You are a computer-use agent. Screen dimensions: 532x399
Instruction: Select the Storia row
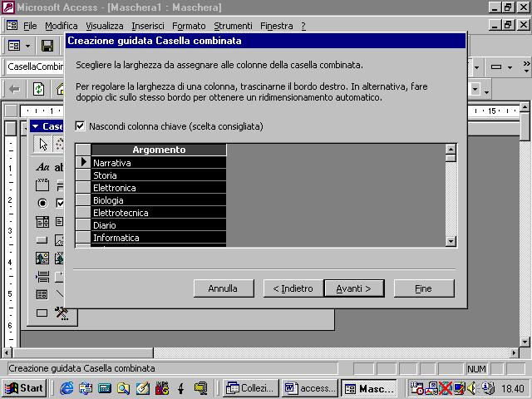coord(159,175)
